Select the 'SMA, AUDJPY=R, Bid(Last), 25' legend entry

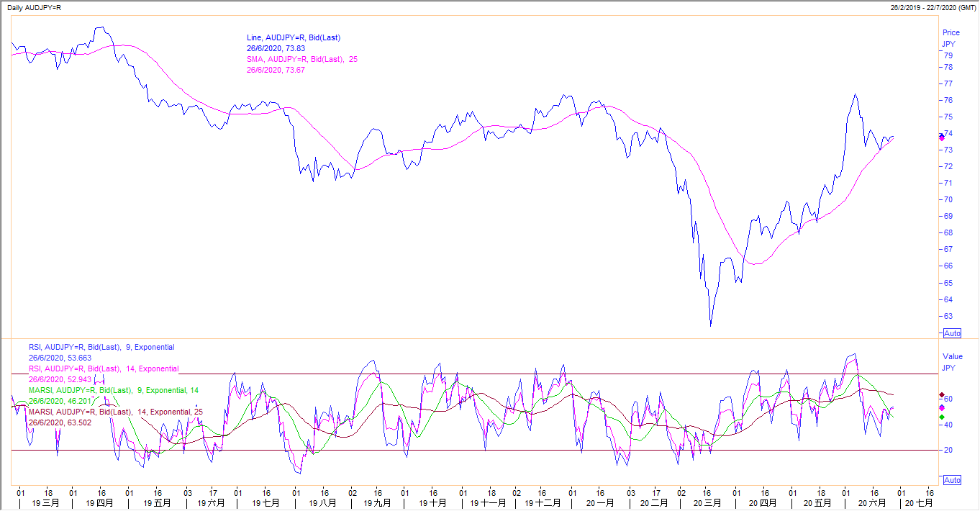(301, 59)
